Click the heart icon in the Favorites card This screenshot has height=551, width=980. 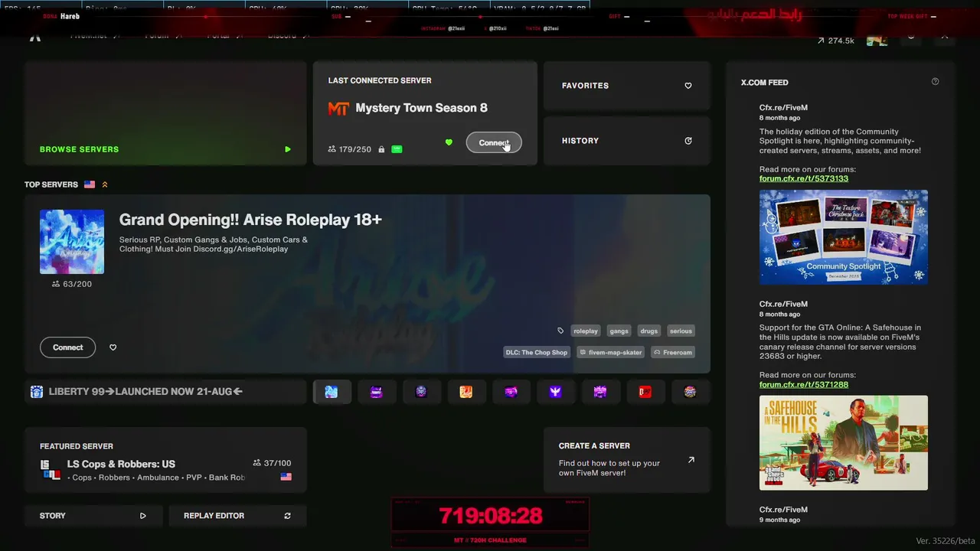688,86
